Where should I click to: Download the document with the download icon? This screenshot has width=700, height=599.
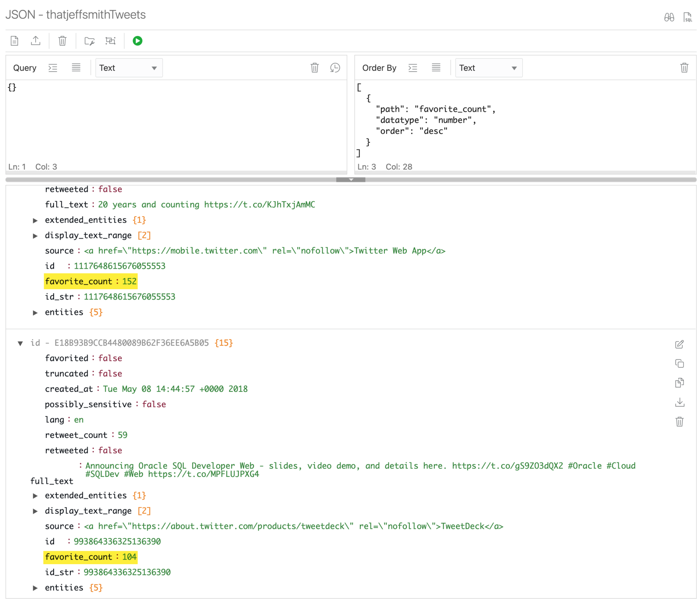tap(679, 402)
